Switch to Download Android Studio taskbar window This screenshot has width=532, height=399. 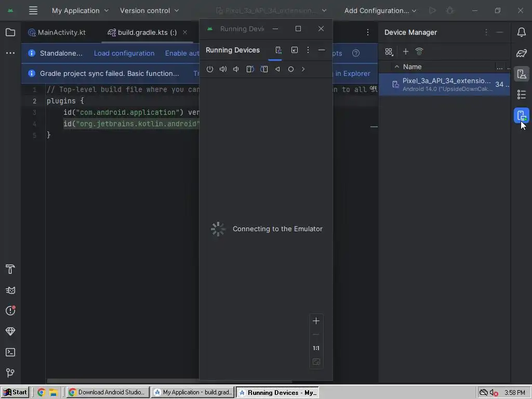108,393
